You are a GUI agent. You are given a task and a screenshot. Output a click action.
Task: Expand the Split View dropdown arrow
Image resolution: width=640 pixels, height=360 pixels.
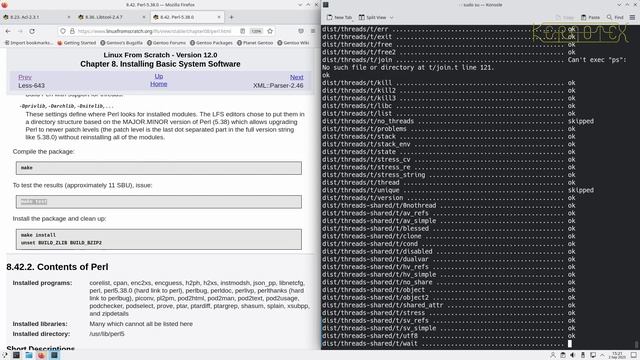[391, 18]
